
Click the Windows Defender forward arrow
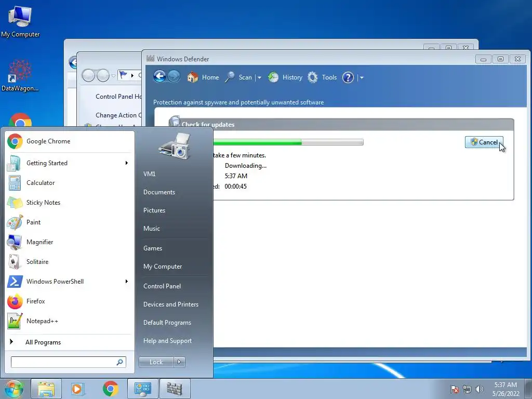click(174, 77)
